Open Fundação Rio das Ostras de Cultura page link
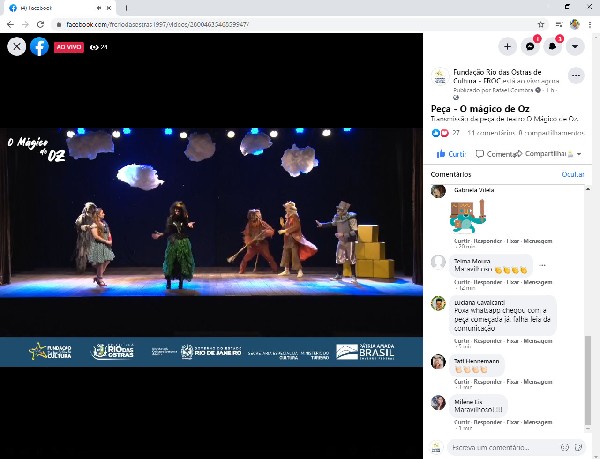Screen dimensions: 600x459 coord(497,76)
